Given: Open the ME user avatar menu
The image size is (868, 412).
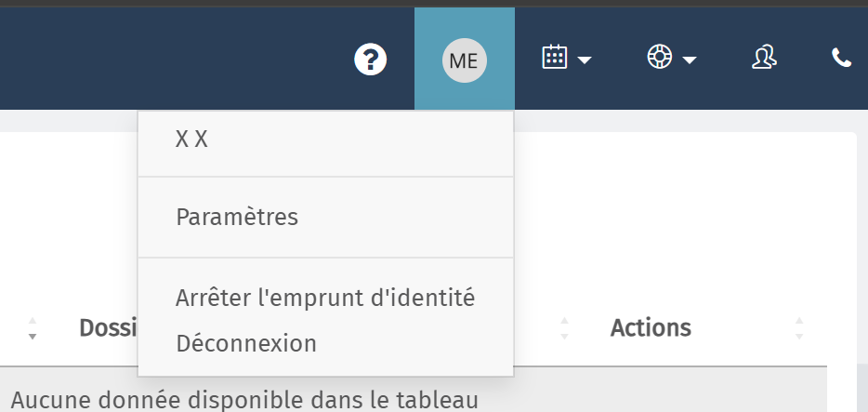Looking at the screenshot, I should coord(465,60).
